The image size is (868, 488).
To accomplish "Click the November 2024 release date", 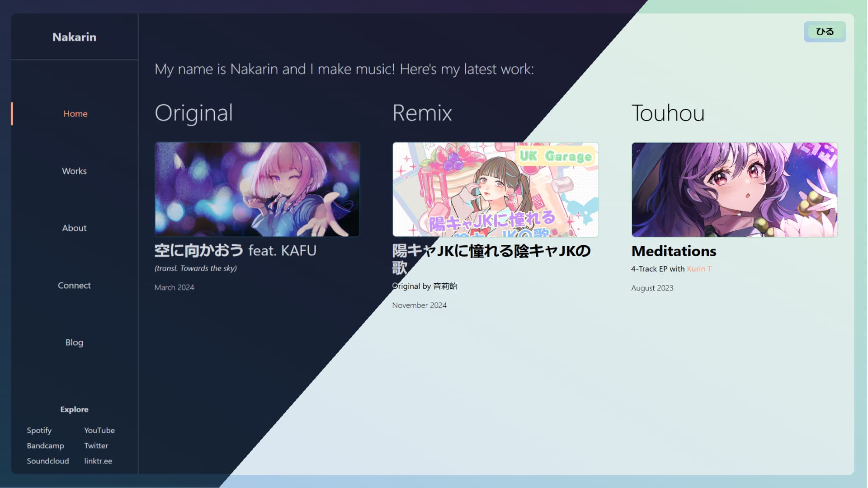I will (419, 305).
